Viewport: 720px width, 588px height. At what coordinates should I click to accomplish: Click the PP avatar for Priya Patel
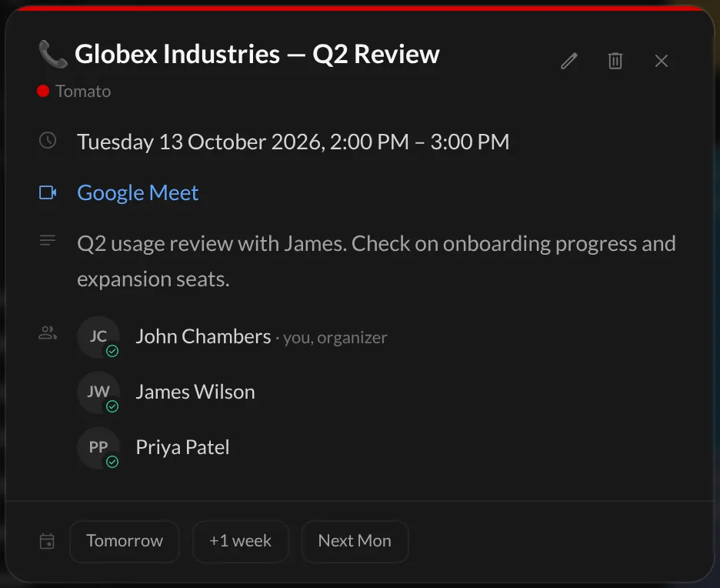click(98, 447)
